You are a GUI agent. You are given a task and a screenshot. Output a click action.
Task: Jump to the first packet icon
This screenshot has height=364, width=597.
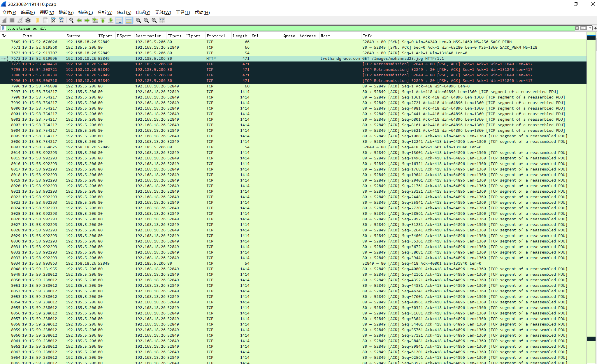(103, 20)
